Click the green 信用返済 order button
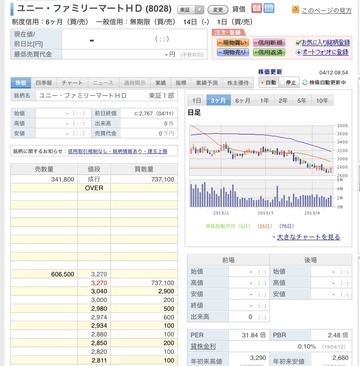Viewport: 360px width, 366px height. click(269, 52)
